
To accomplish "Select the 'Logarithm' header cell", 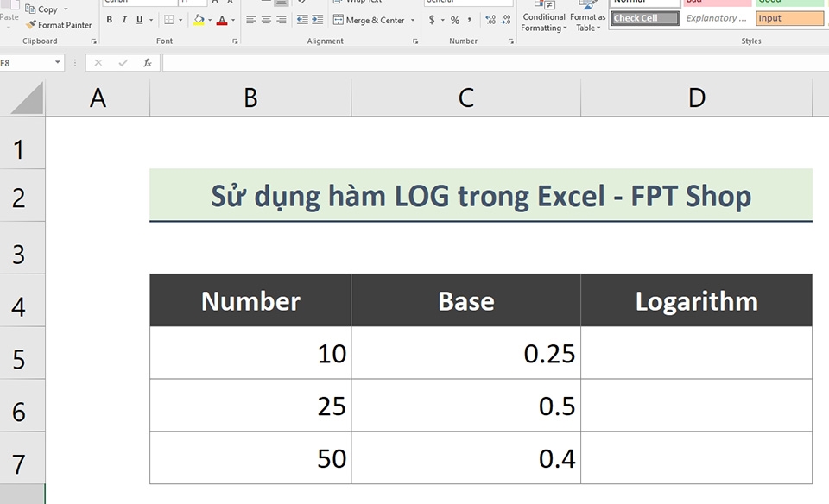I will 696,300.
